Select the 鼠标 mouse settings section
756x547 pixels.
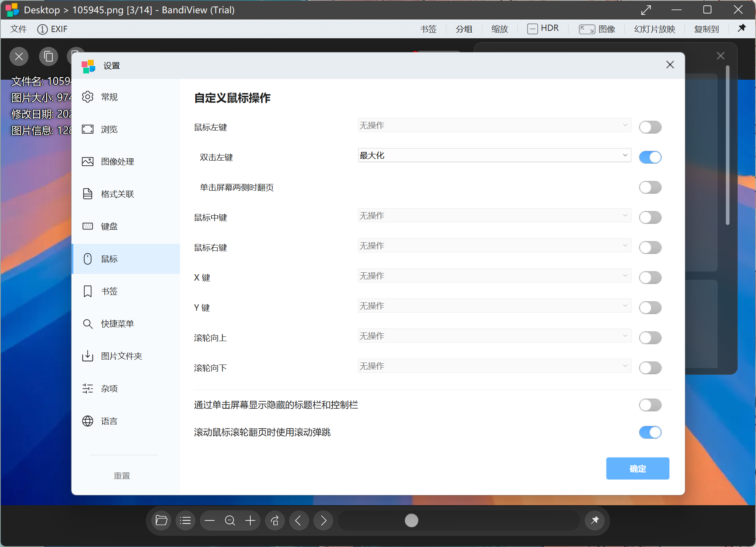(126, 259)
